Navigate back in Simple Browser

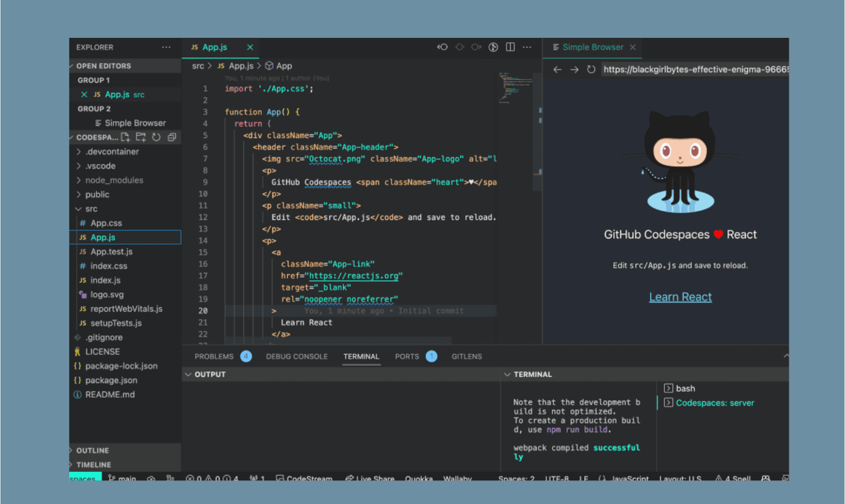coord(557,69)
